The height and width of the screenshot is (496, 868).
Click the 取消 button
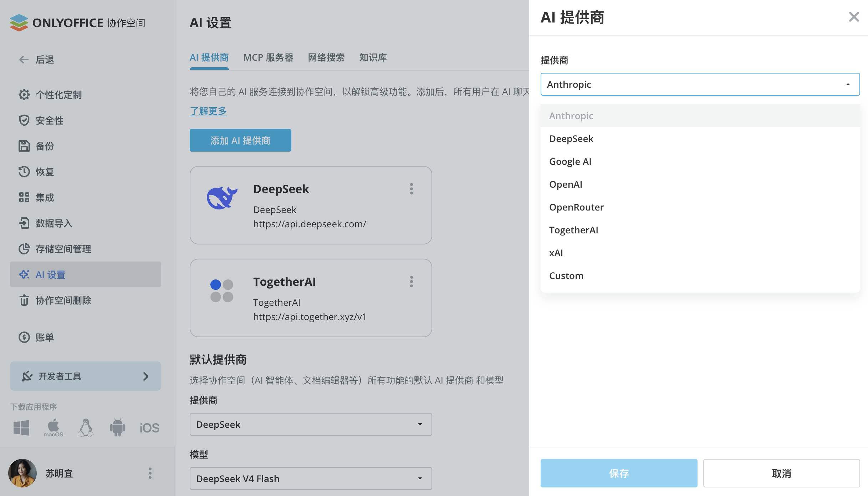781,473
